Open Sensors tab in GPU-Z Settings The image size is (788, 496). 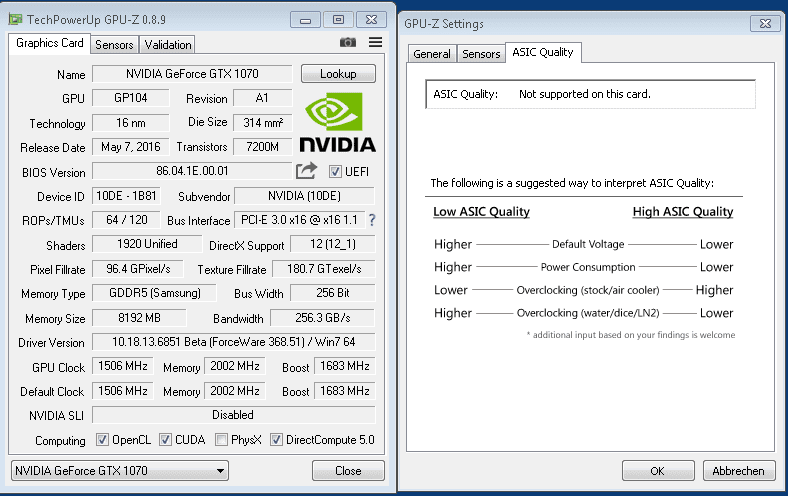click(481, 54)
